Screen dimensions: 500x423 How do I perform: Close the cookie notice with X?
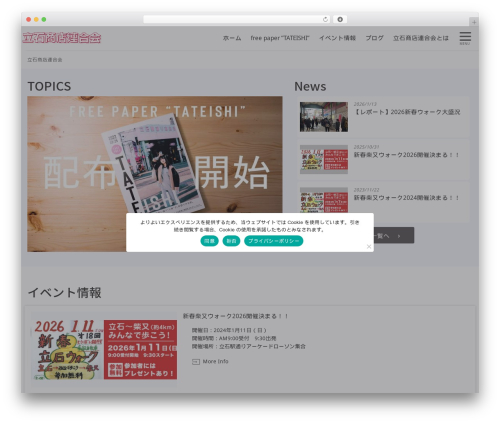click(369, 246)
